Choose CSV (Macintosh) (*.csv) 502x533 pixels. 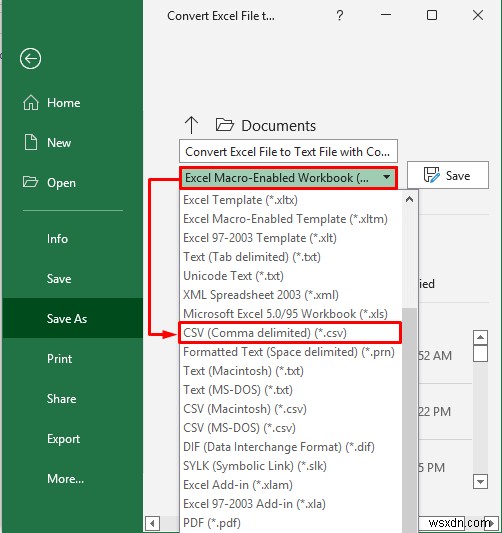[290, 409]
